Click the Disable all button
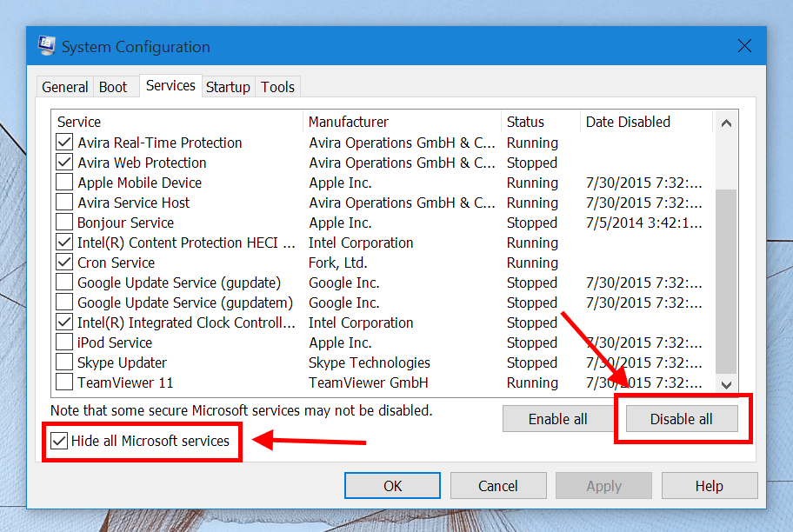The image size is (793, 532). tap(681, 419)
